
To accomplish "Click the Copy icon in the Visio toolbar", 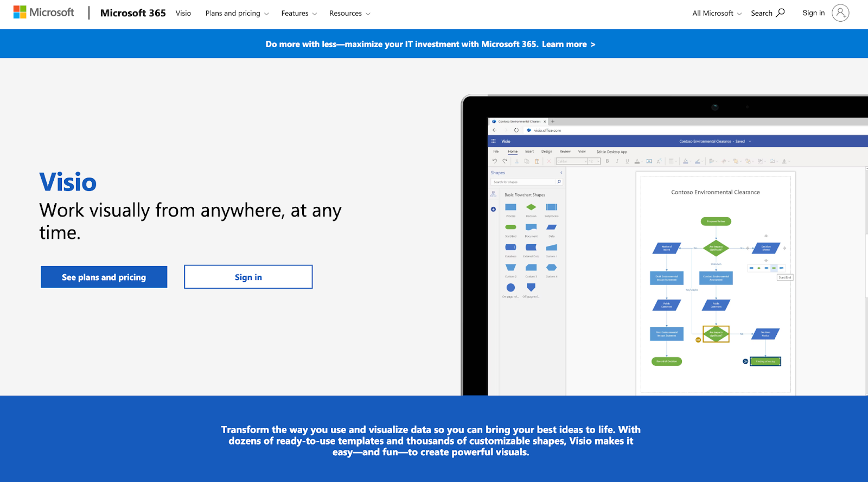I will tap(527, 161).
